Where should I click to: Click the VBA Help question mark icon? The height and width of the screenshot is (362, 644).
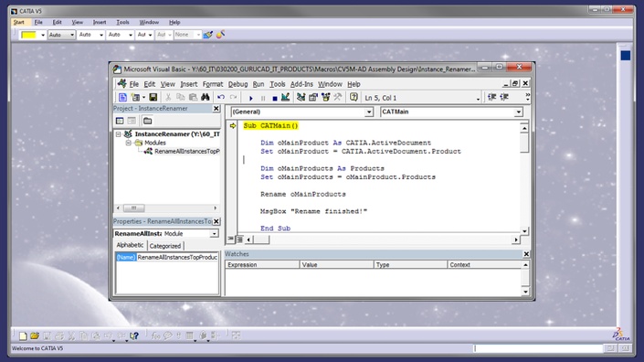click(x=354, y=98)
